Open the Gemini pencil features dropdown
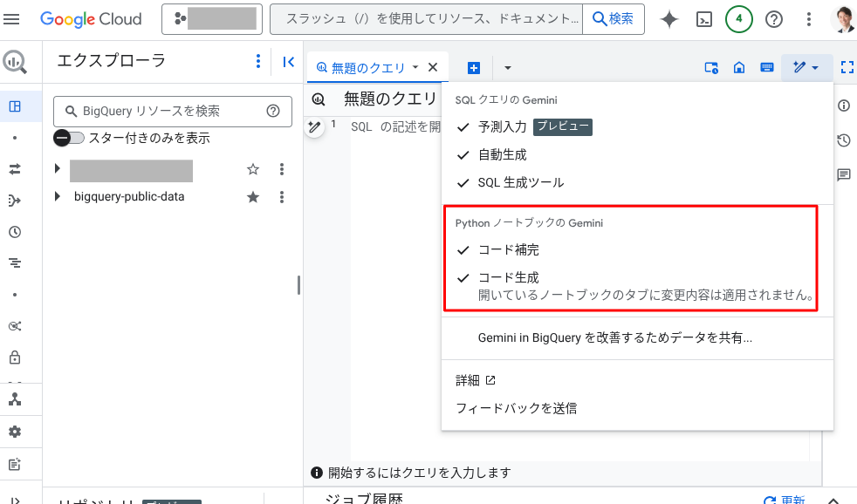 [806, 68]
